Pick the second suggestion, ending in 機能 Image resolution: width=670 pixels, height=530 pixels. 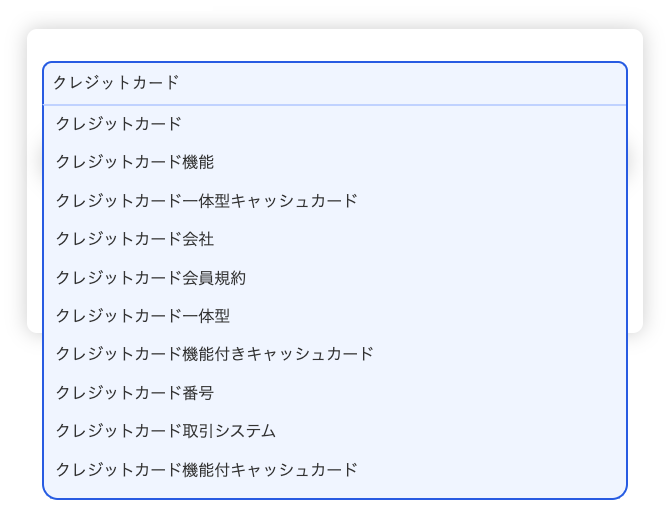[x=136, y=162]
